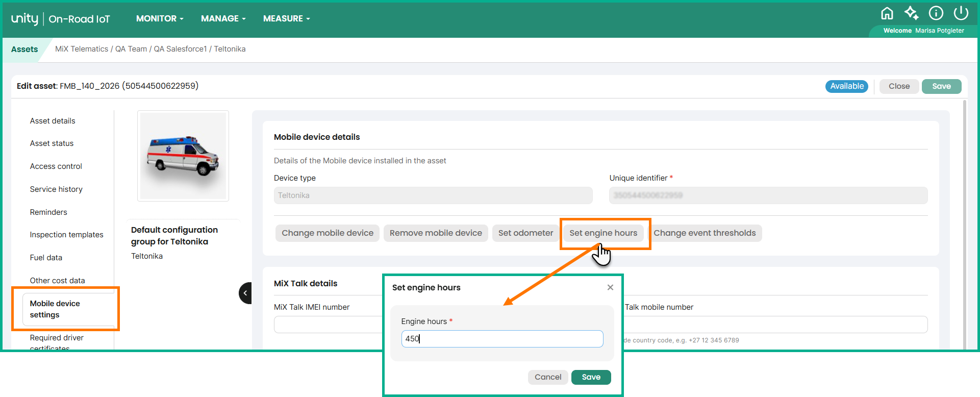Click Change event thresholds button
Viewport: 980px width, 397px height.
(705, 233)
